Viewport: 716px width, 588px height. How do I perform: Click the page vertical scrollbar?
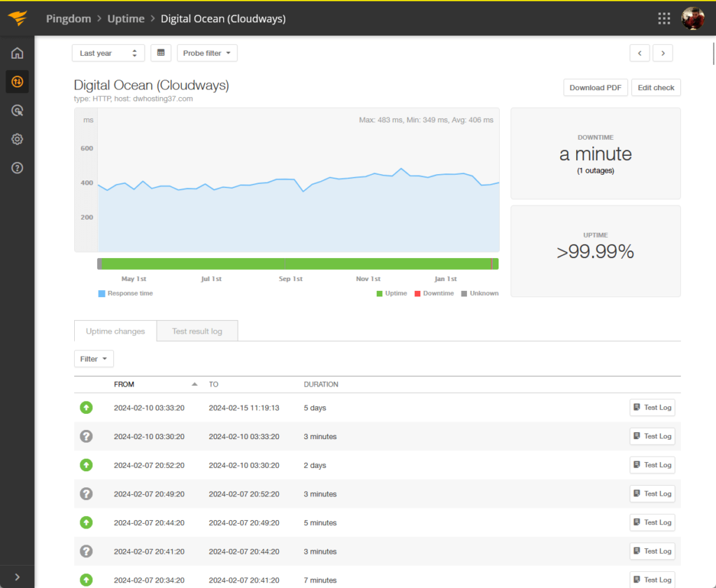tap(713, 54)
